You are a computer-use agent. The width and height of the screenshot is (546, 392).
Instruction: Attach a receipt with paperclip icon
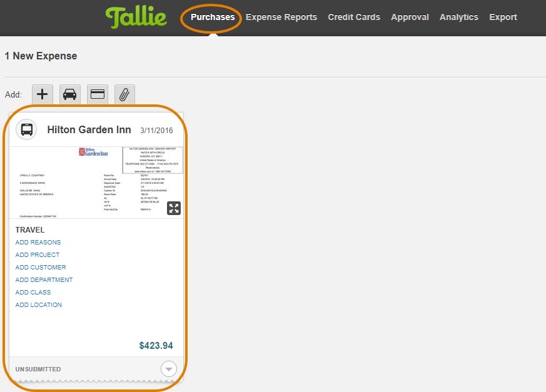pos(124,94)
